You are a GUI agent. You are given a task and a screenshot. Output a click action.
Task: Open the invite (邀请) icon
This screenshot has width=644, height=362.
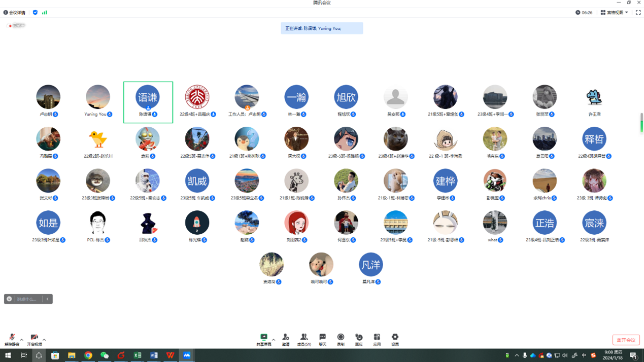(x=286, y=339)
